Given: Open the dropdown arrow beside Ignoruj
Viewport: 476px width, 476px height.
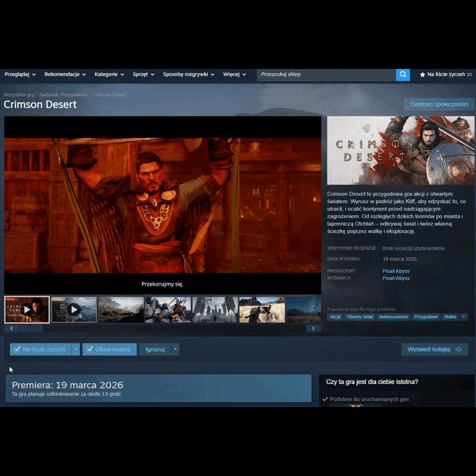Looking at the screenshot, I should click(x=175, y=349).
